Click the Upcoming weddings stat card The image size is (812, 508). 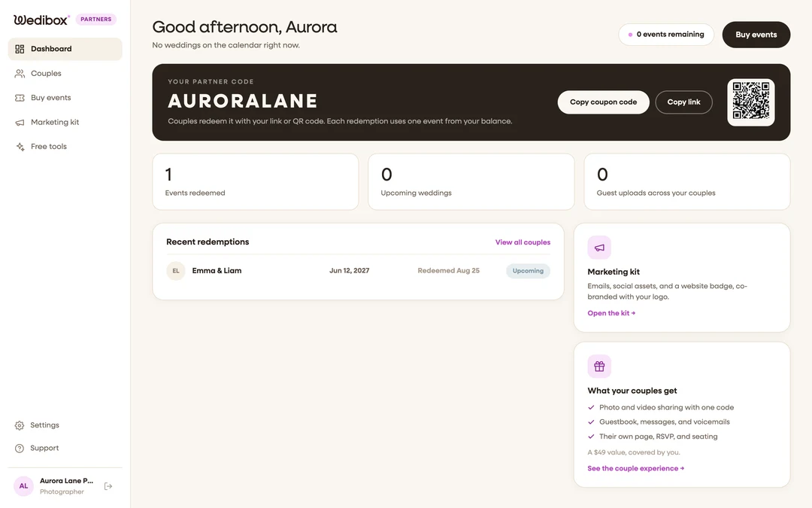pos(471,181)
